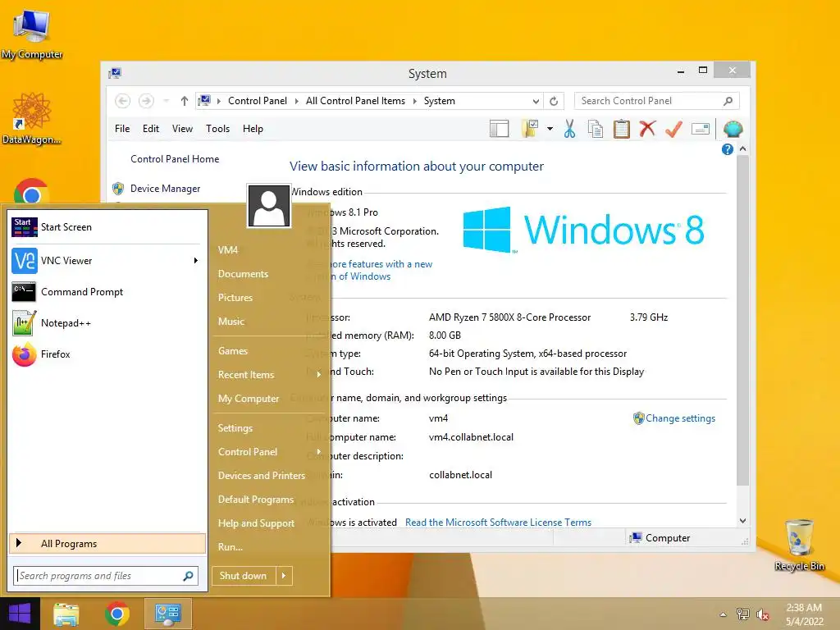The height and width of the screenshot is (630, 840).
Task: Open the Recycle Bin on desktop
Action: (799, 546)
